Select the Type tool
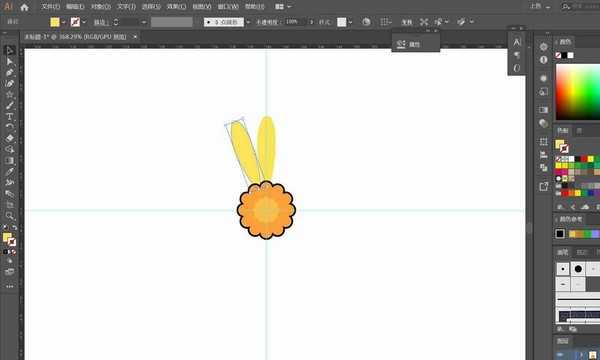Screen dimensions: 600x360 10,116
